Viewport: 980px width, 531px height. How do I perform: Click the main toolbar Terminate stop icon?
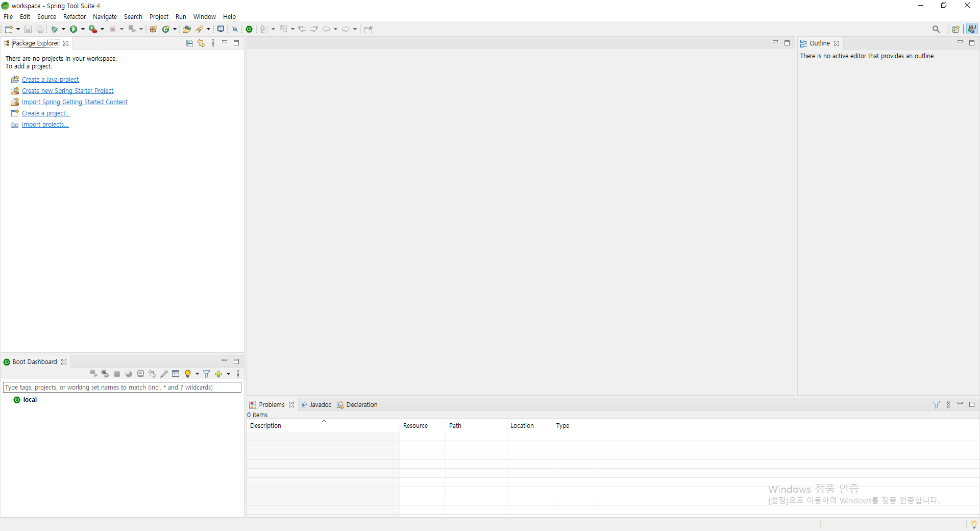(x=112, y=29)
